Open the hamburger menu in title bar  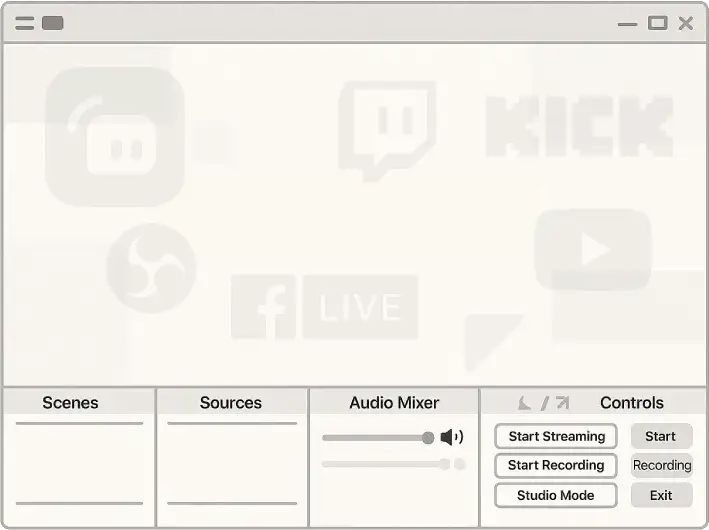(24, 23)
